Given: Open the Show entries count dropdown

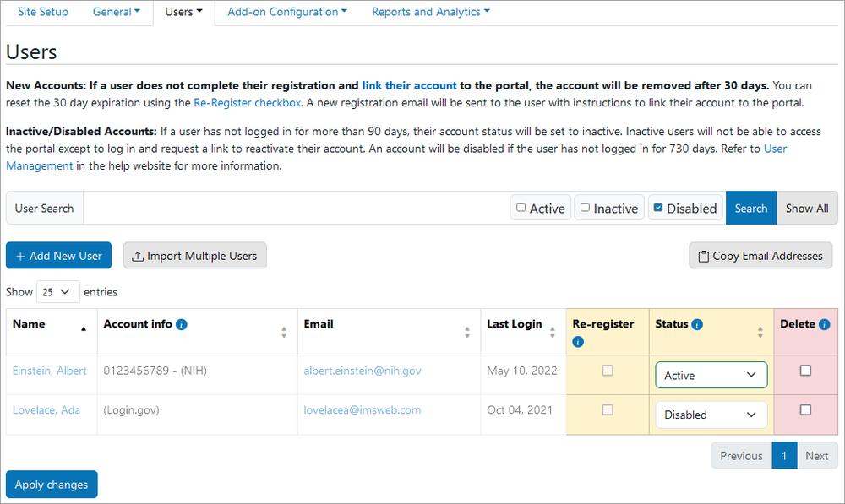Looking at the screenshot, I should [57, 292].
